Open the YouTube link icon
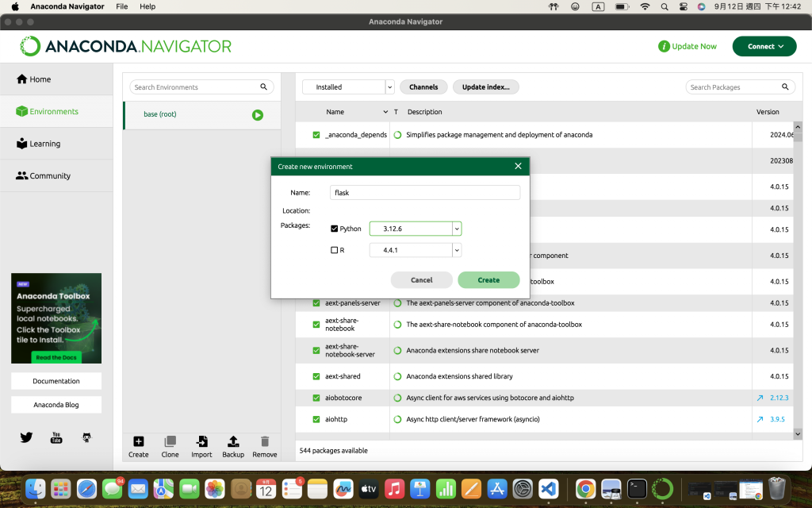 pos(56,437)
